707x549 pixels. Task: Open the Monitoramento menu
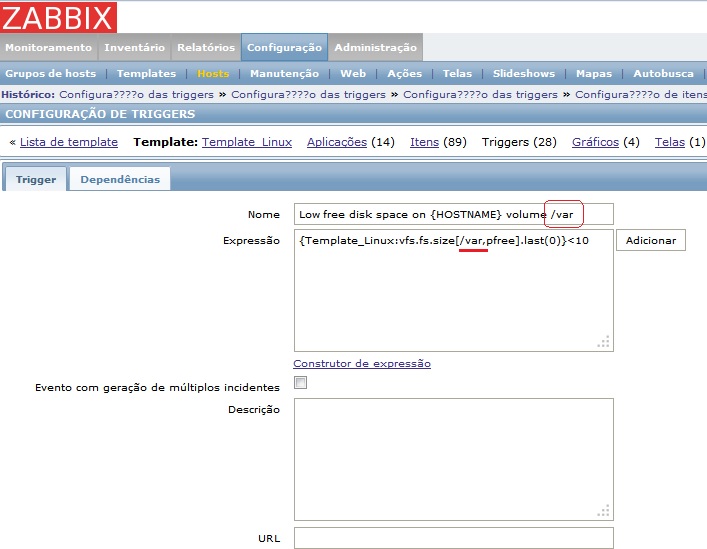click(49, 47)
